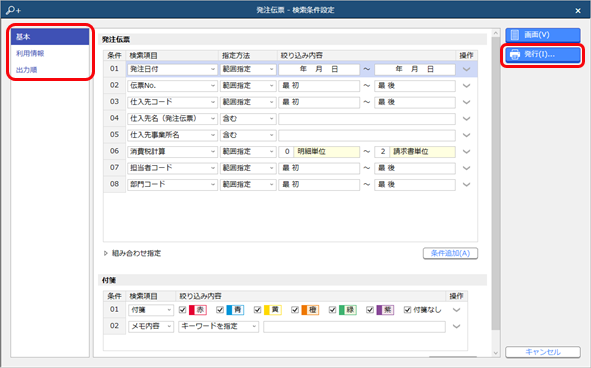Toggle the 緑 sticky note checkbox

tap(332, 310)
